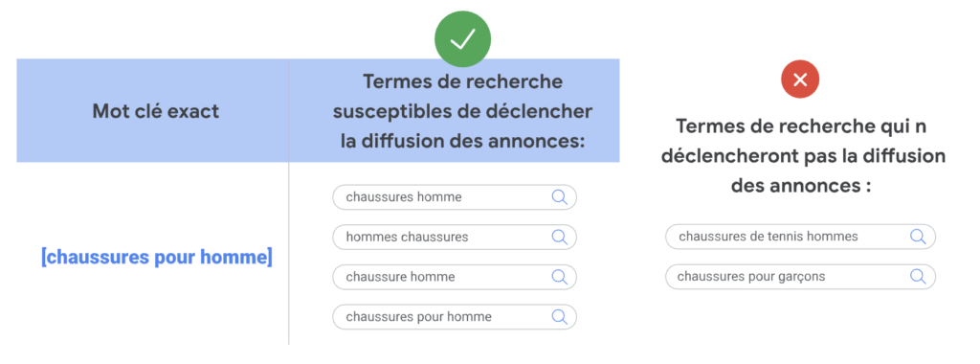This screenshot has height=364, width=980.
Task: Select the 'chaussures homme' search field
Action: (455, 197)
